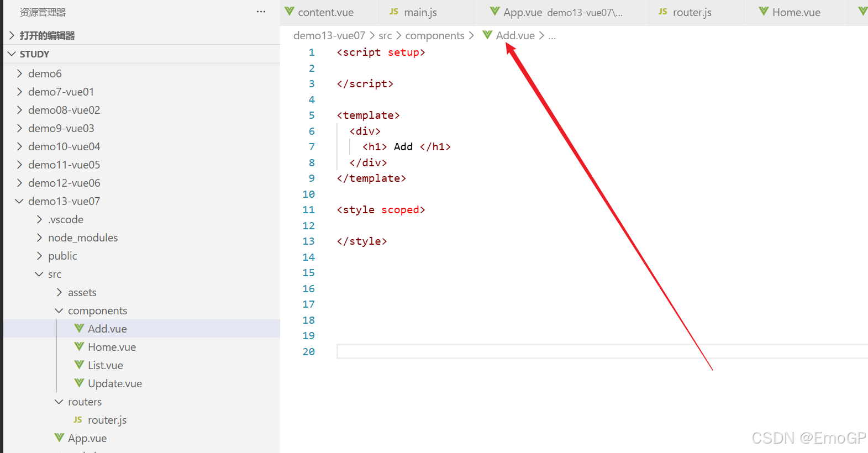This screenshot has width=868, height=453.
Task: Open List.vue in the file tree
Action: (x=141, y=365)
